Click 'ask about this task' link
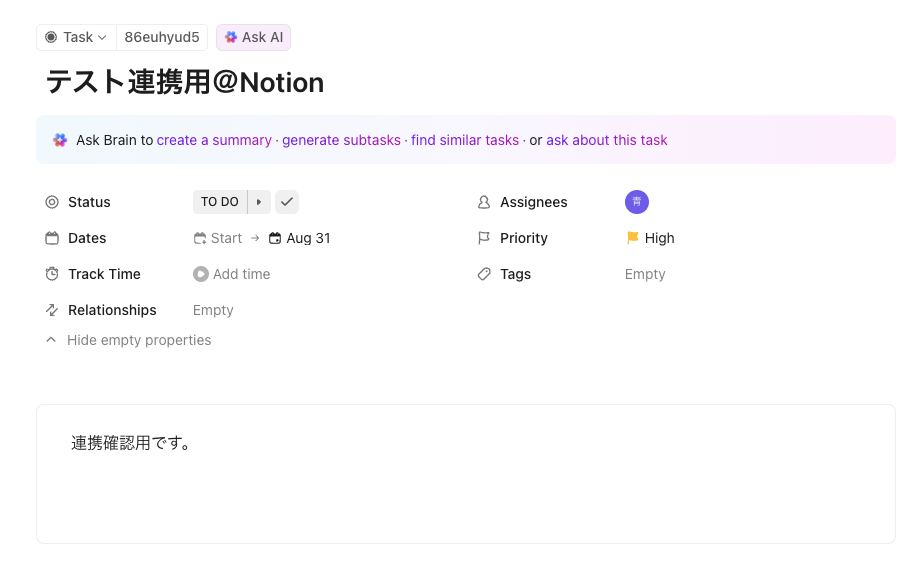 pos(607,140)
